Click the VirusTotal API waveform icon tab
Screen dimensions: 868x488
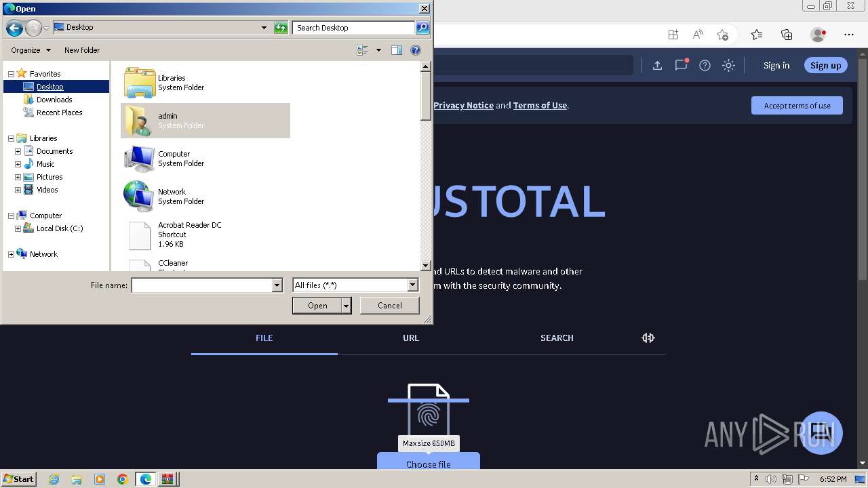[648, 338]
